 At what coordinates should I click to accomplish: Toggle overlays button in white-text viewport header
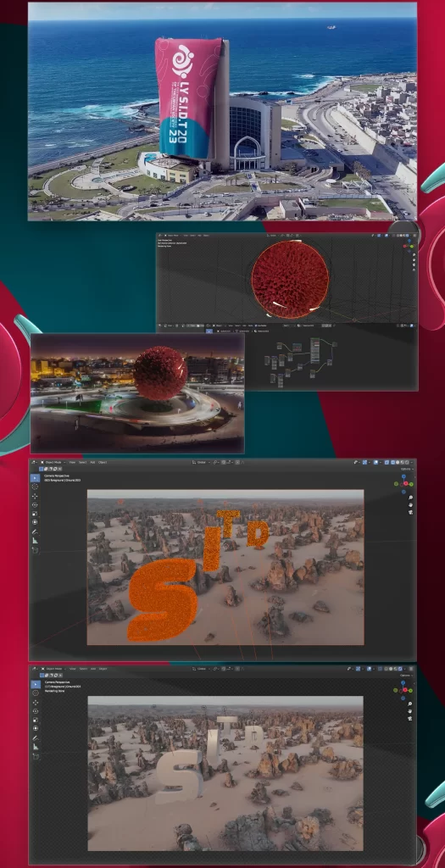[x=370, y=669]
